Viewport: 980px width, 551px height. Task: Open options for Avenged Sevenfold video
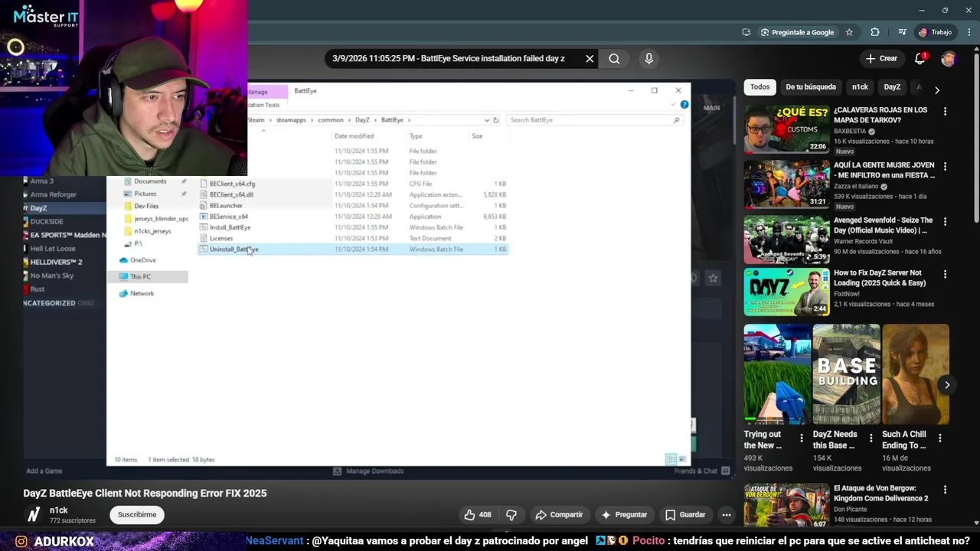tap(945, 222)
